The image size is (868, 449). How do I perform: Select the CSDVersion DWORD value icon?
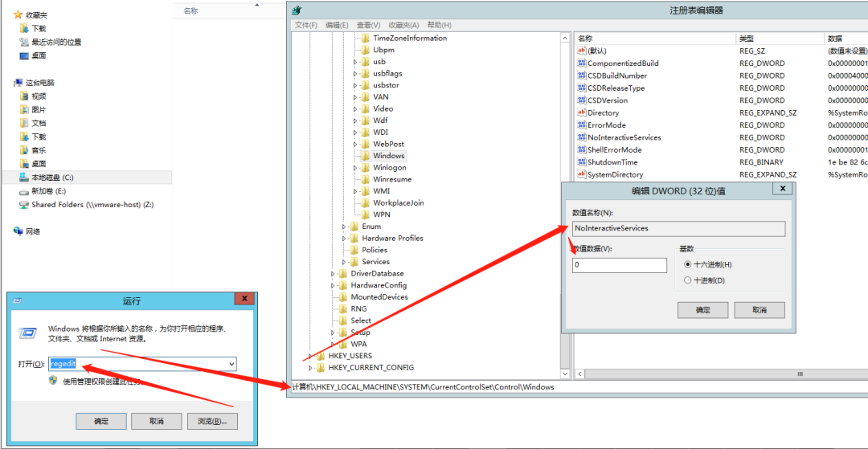pyautogui.click(x=582, y=100)
